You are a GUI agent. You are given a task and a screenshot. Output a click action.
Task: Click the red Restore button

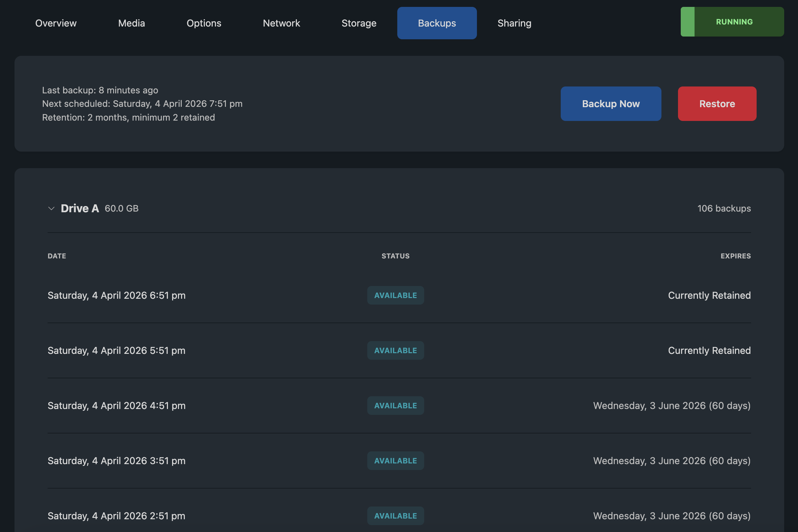tap(717, 103)
